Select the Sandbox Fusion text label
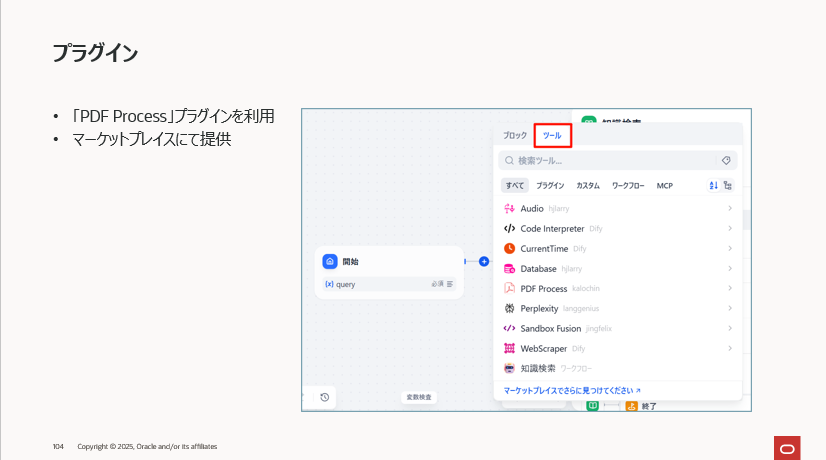Image resolution: width=826 pixels, height=460 pixels. click(550, 328)
